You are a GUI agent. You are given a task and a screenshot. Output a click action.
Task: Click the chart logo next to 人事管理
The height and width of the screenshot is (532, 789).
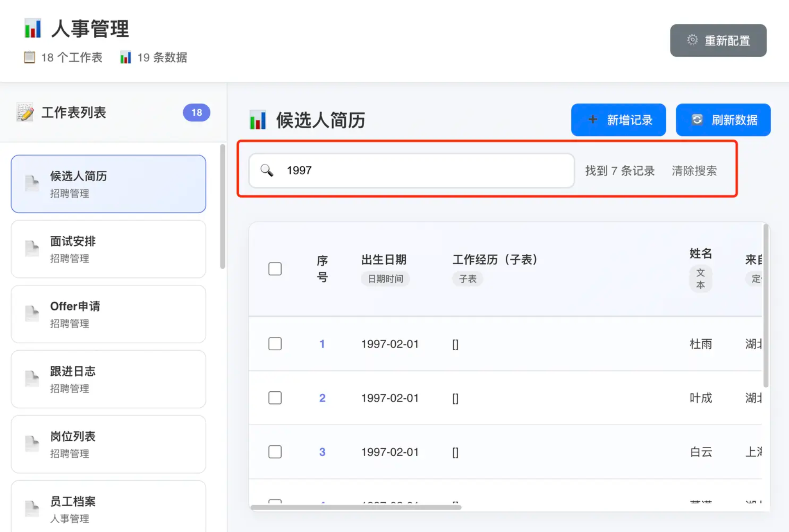[x=33, y=29]
